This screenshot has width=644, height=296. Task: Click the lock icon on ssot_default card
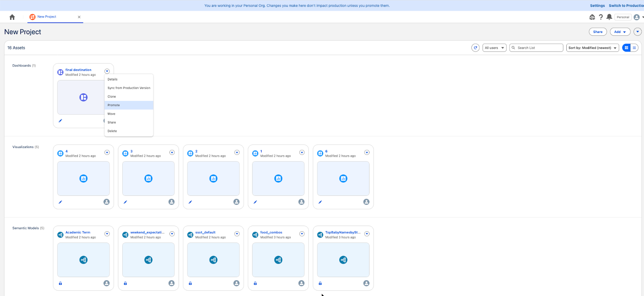[190, 284]
